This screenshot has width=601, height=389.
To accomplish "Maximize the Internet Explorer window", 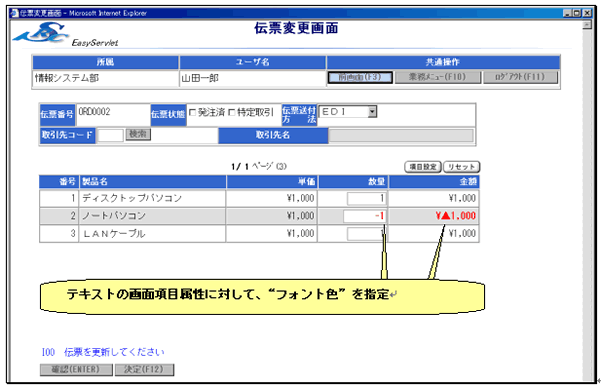I will tap(577, 13).
